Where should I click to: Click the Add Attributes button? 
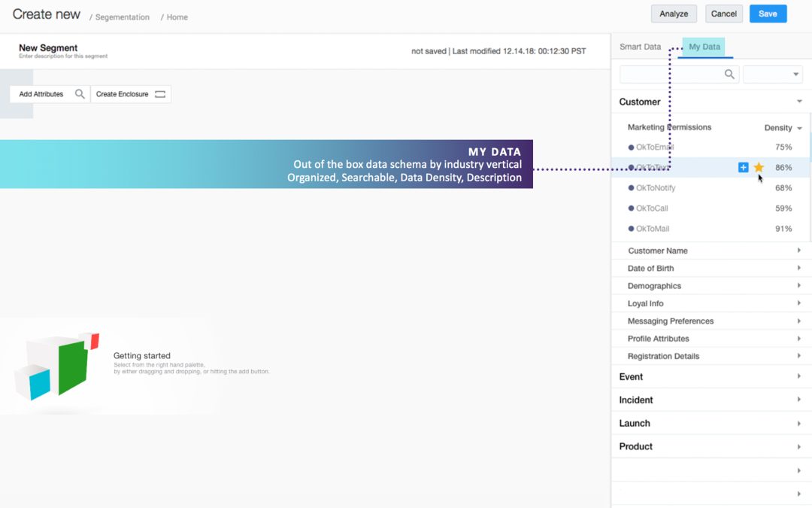(50, 94)
